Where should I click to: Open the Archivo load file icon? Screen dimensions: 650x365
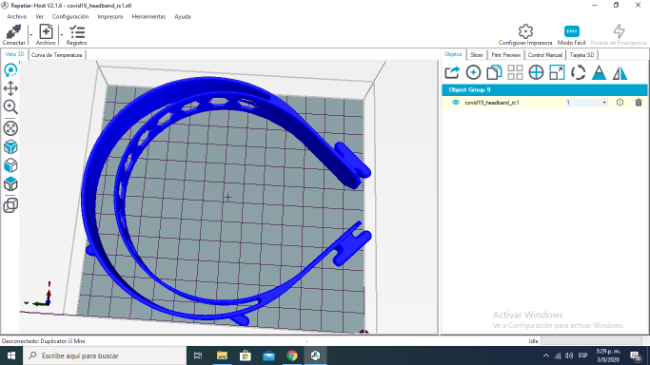coord(46,32)
